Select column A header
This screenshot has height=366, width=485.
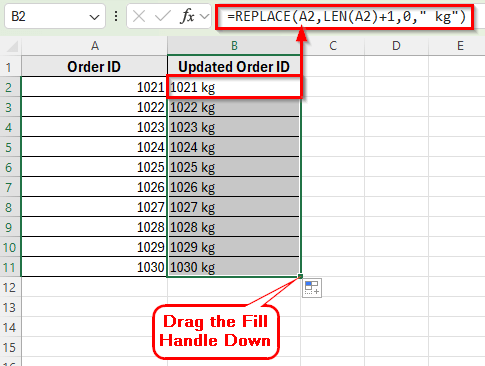95,46
